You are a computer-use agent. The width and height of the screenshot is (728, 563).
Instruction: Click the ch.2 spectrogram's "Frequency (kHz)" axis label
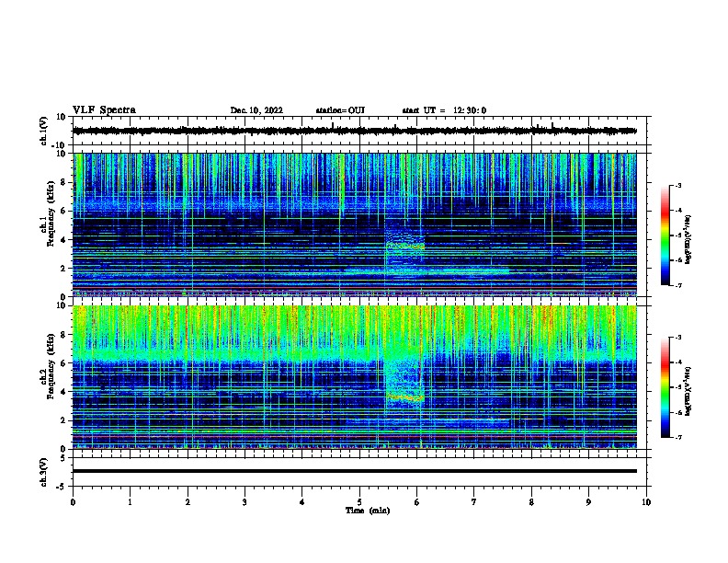(51, 366)
